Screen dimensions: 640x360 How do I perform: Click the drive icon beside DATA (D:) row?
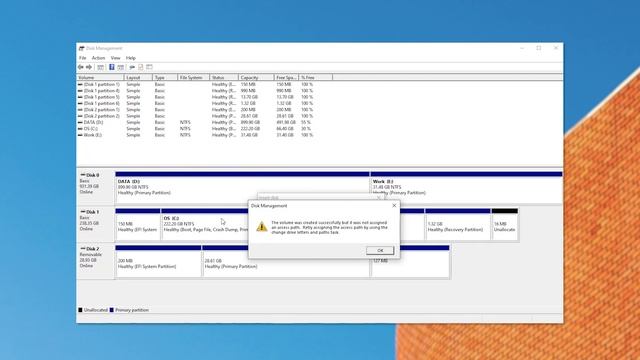[80, 122]
